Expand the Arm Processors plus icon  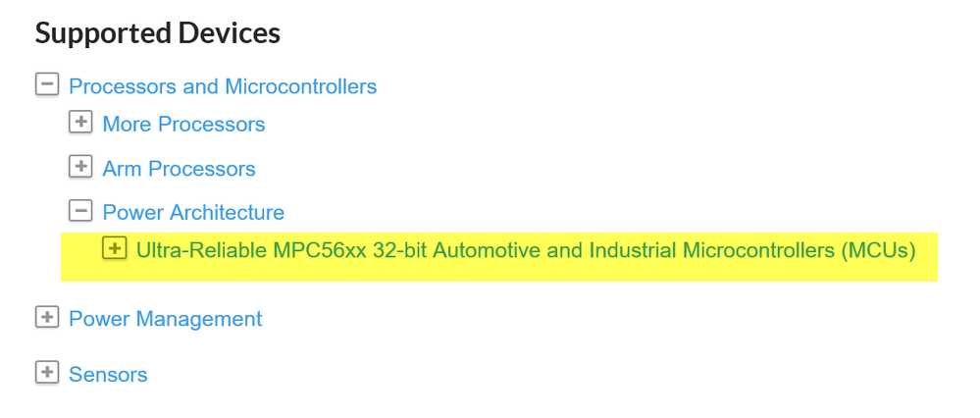pyautogui.click(x=80, y=167)
